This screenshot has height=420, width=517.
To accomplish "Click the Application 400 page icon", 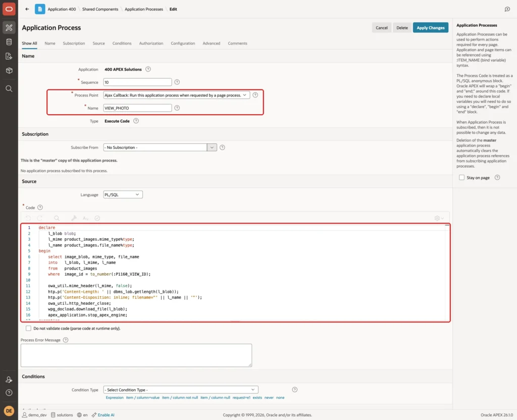I will (x=40, y=9).
